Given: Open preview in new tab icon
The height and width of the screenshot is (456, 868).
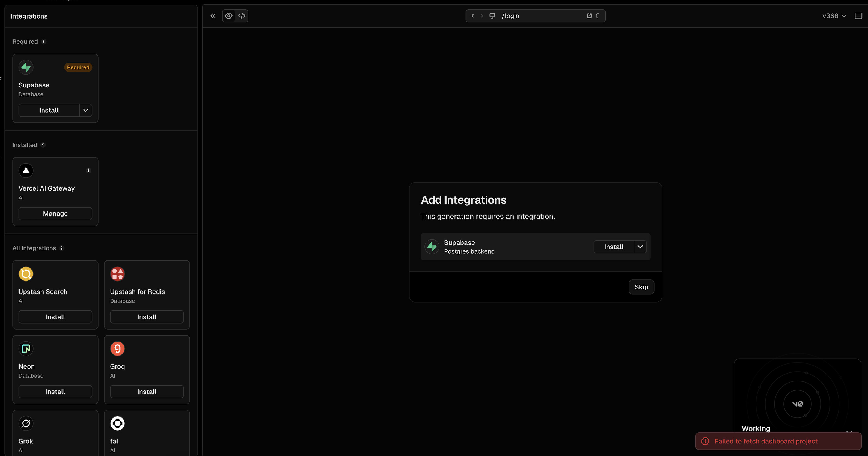Looking at the screenshot, I should [x=589, y=16].
